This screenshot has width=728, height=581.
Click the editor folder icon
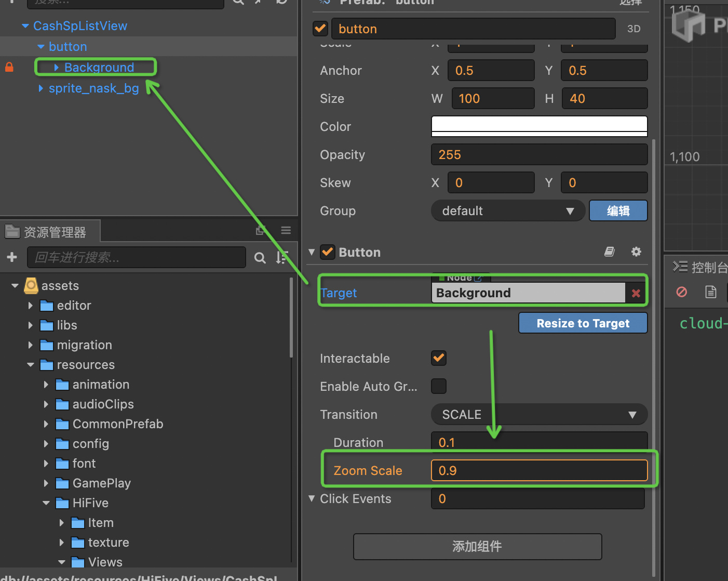47,306
